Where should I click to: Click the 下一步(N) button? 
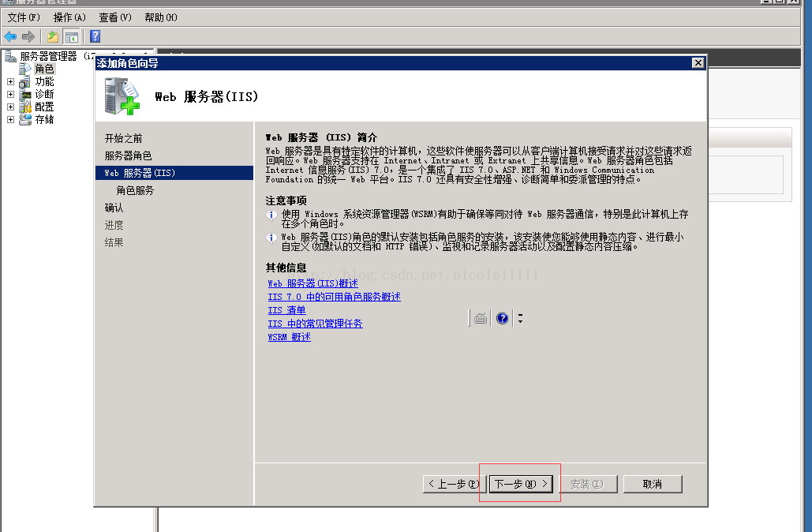click(521, 484)
